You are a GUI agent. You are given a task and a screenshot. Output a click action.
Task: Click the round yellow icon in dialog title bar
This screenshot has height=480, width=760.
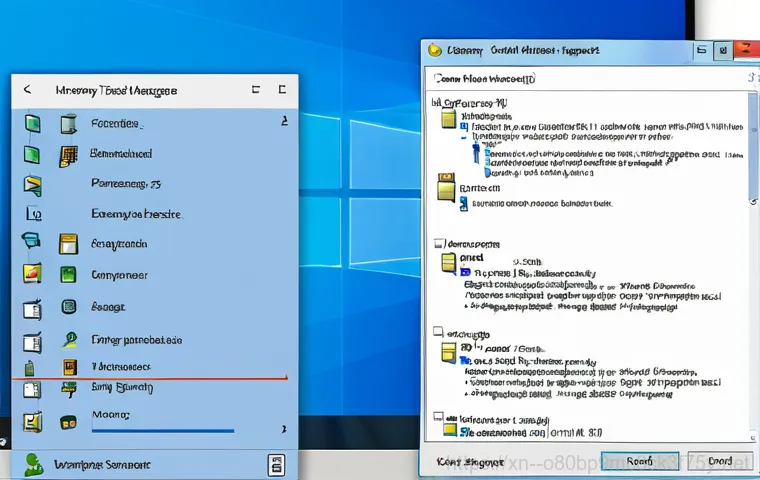coord(434,49)
